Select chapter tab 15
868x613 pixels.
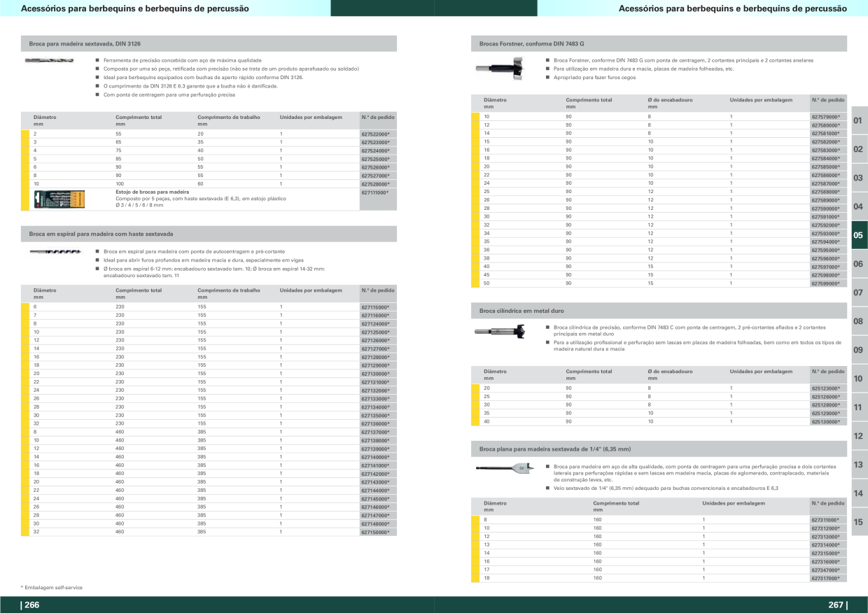[858, 522]
